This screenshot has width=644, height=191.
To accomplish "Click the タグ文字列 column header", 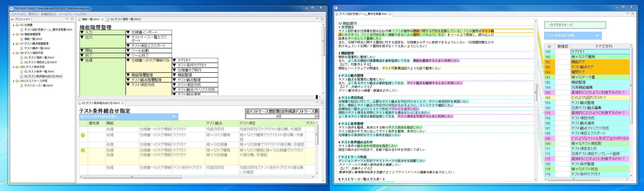I will click(604, 46).
